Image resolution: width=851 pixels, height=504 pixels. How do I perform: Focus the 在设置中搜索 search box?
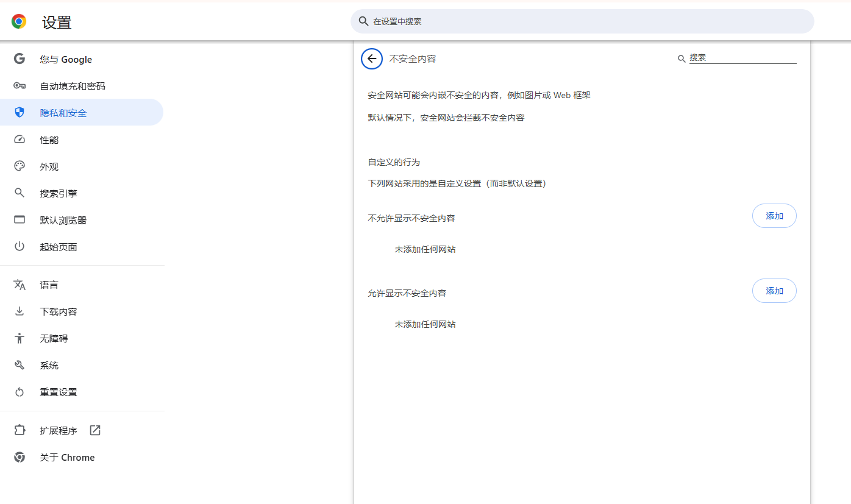point(582,21)
